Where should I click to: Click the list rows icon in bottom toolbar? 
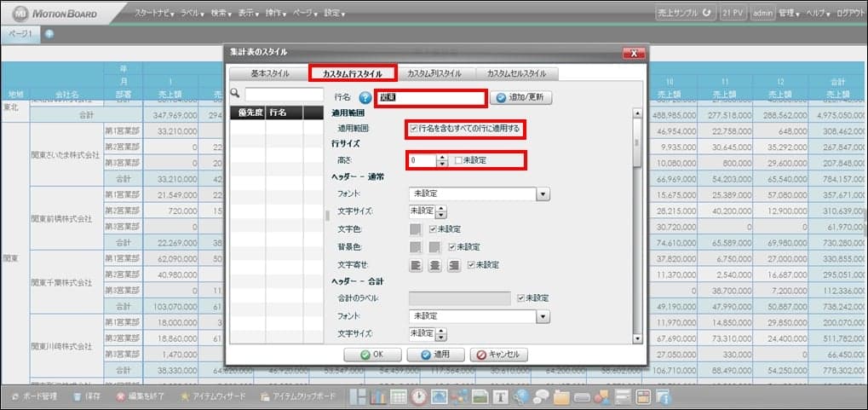tap(624, 396)
